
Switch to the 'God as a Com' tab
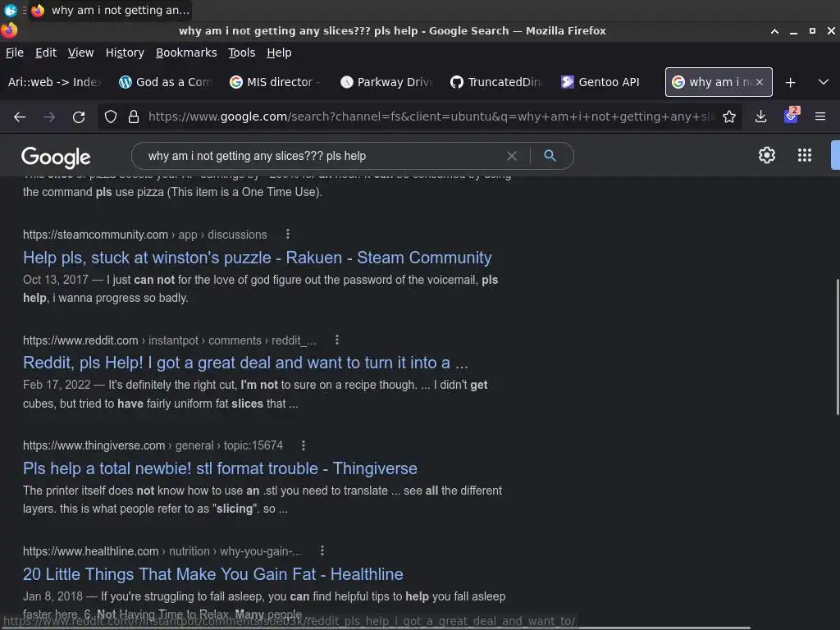pyautogui.click(x=166, y=82)
